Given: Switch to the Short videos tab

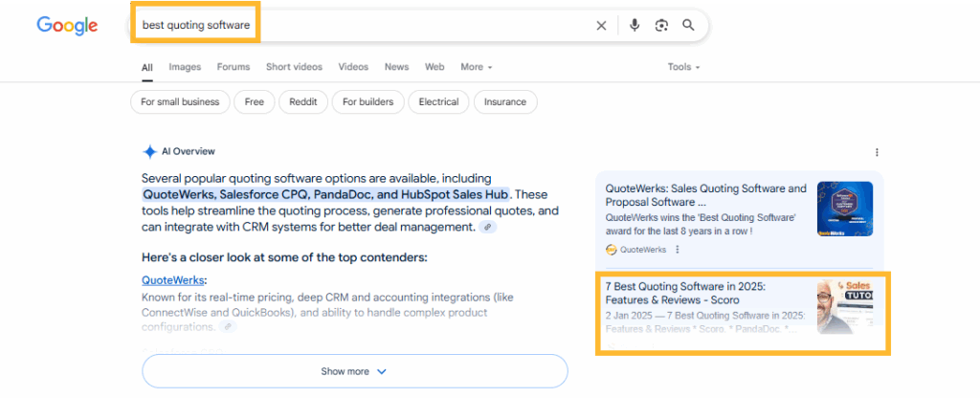Looking at the screenshot, I should (294, 67).
